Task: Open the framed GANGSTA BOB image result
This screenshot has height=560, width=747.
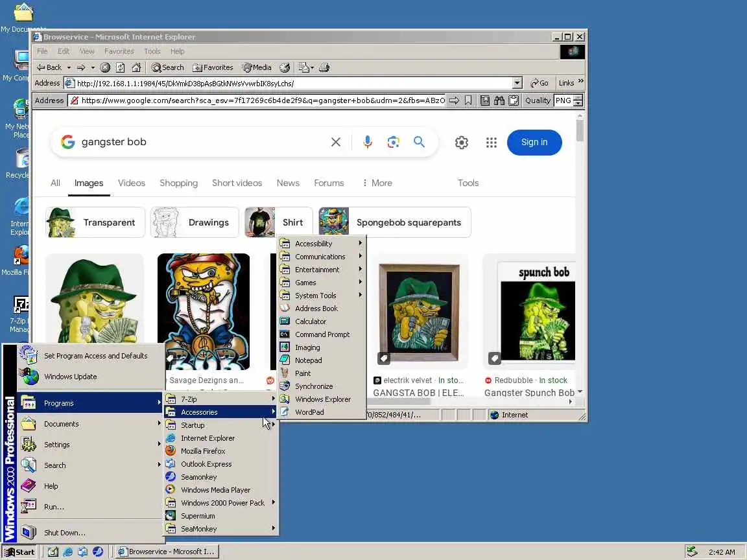Action: pos(420,312)
